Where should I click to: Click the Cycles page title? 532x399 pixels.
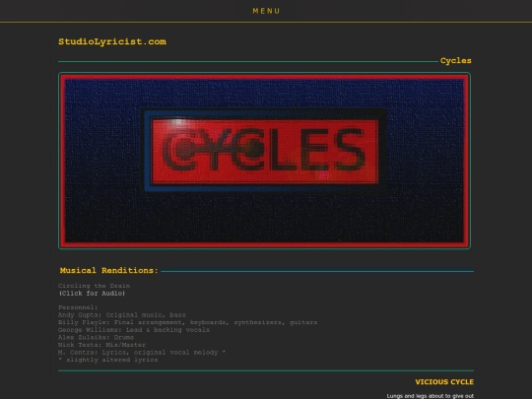click(456, 61)
